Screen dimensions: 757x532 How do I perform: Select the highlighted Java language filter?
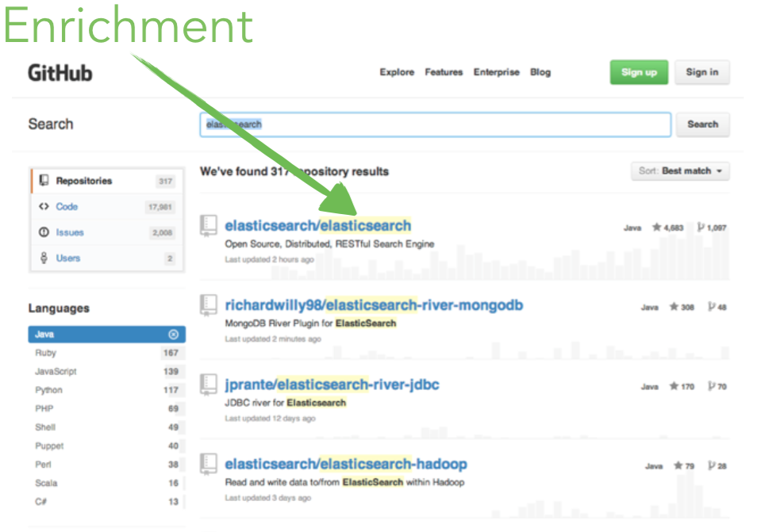pos(106,335)
